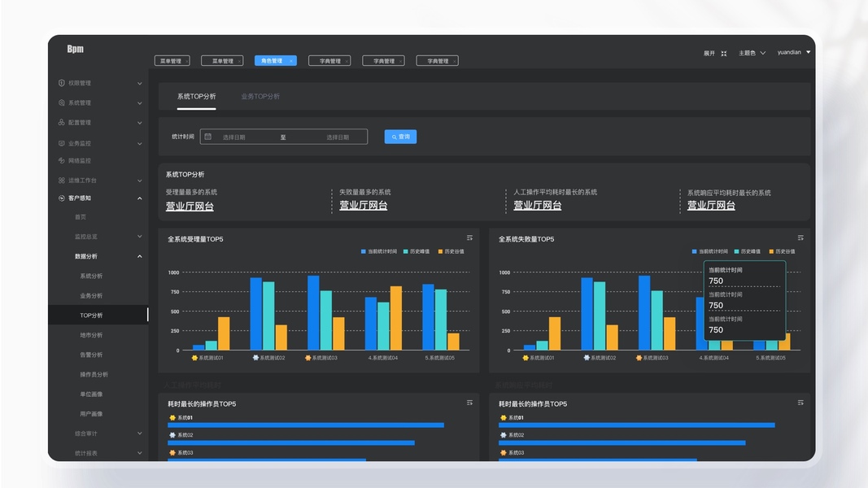Click the 运维工作台 grid icon

pos(62,181)
